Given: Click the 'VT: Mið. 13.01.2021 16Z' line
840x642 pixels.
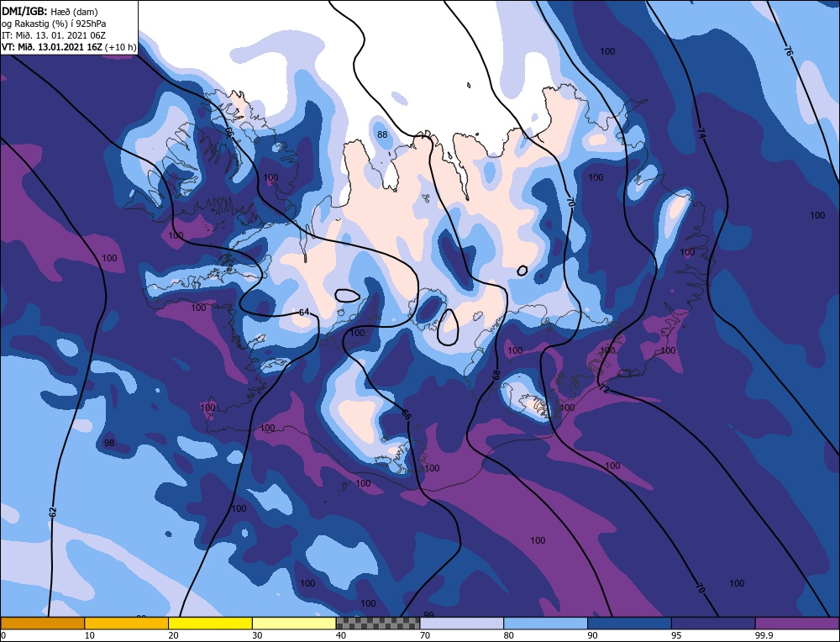Looking at the screenshot, I should click(52, 47).
